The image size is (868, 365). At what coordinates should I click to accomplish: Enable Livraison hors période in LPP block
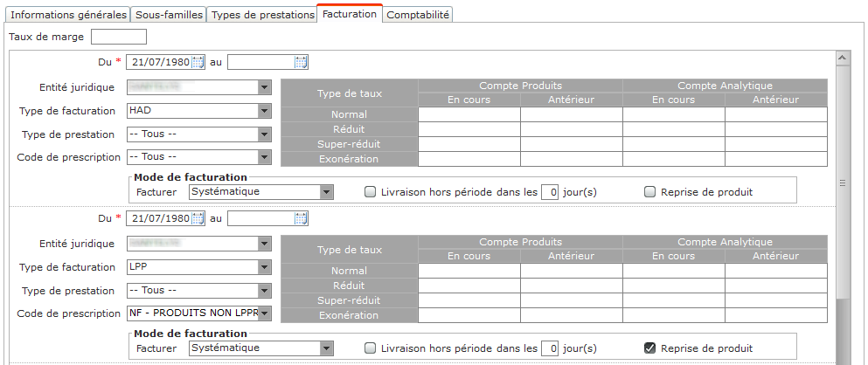[x=370, y=348]
